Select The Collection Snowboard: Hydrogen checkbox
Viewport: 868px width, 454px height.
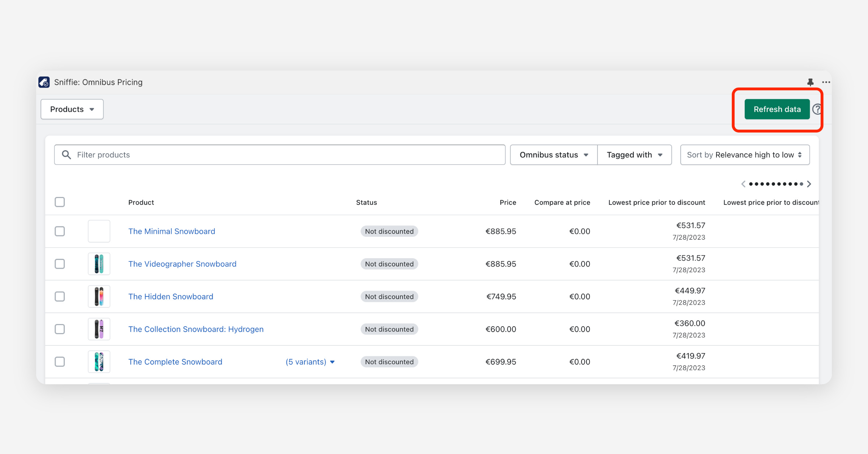click(60, 329)
